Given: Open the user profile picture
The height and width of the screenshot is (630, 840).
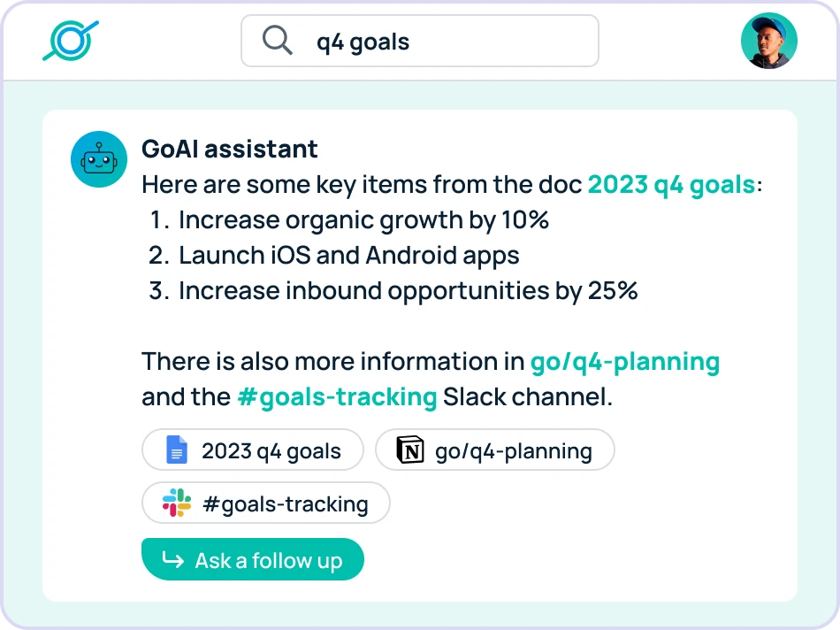Looking at the screenshot, I should (768, 40).
